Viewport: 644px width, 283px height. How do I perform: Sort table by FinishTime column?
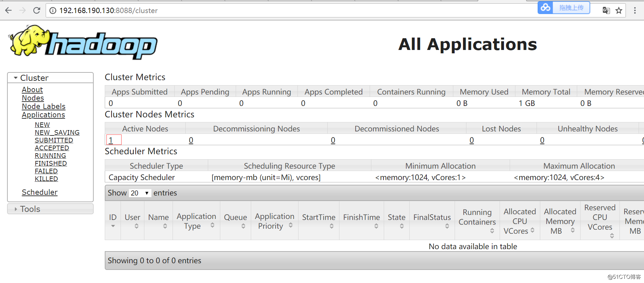pyautogui.click(x=362, y=221)
